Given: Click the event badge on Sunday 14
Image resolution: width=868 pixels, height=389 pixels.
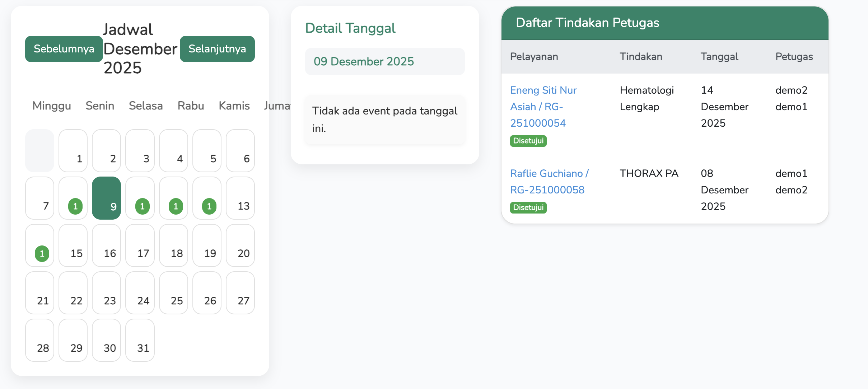Looking at the screenshot, I should 42,254.
